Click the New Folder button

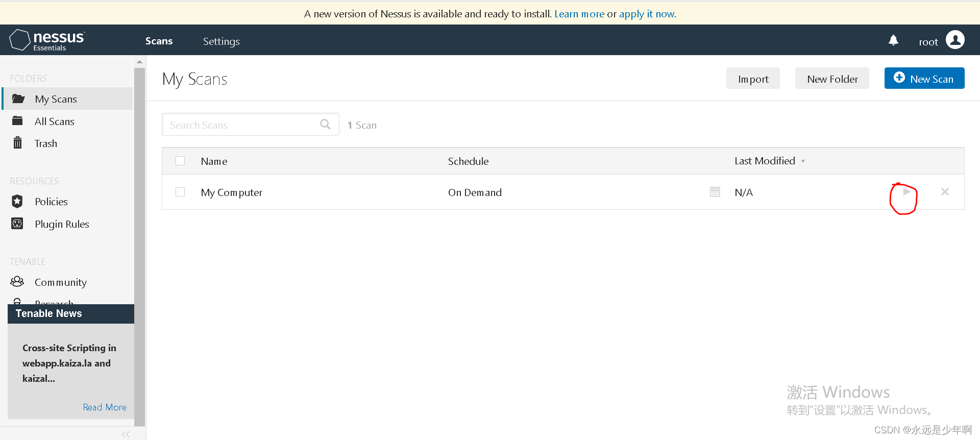tap(832, 79)
